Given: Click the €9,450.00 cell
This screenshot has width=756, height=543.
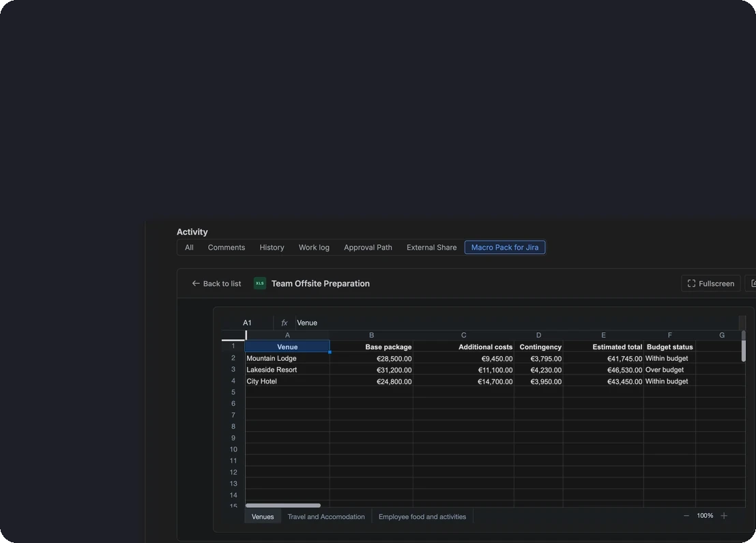Looking at the screenshot, I should pyautogui.click(x=463, y=358).
